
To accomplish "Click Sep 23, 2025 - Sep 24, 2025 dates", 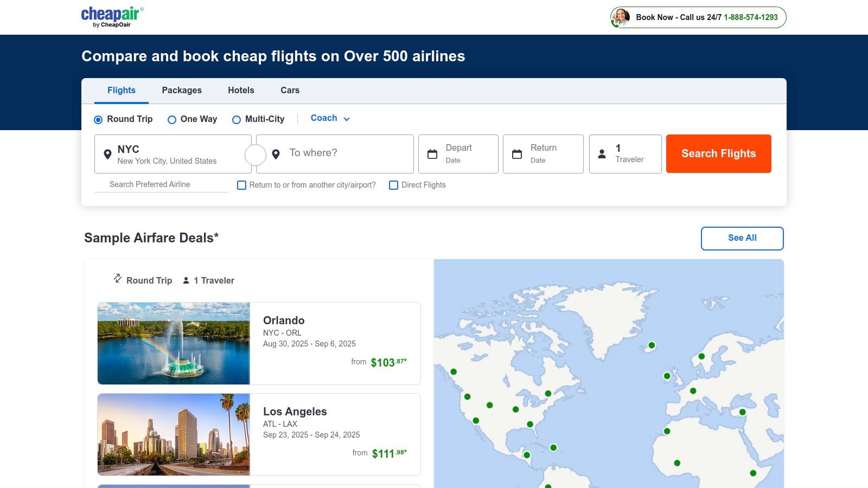I will tap(311, 435).
